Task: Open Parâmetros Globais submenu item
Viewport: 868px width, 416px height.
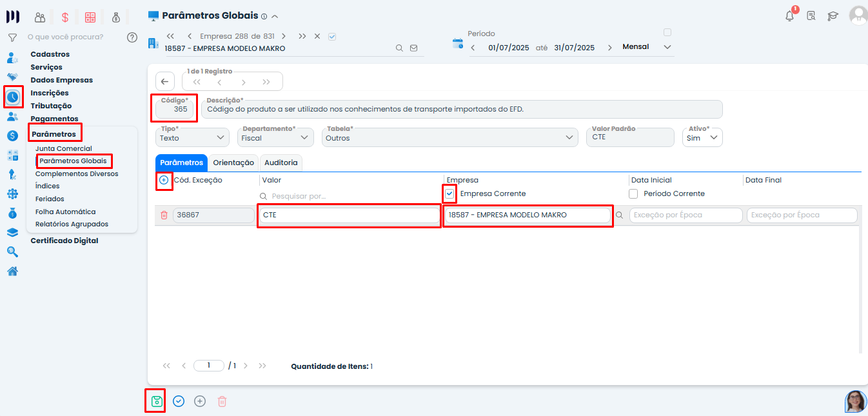Action: (x=73, y=161)
